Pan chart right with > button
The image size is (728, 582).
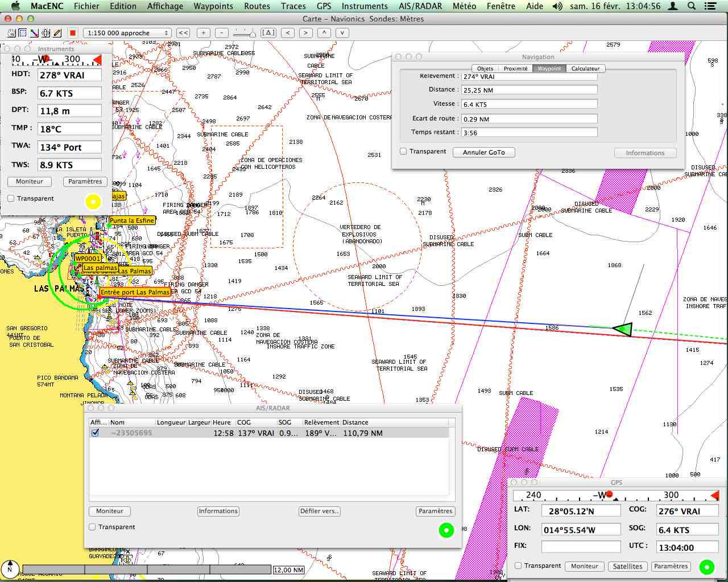point(306,33)
